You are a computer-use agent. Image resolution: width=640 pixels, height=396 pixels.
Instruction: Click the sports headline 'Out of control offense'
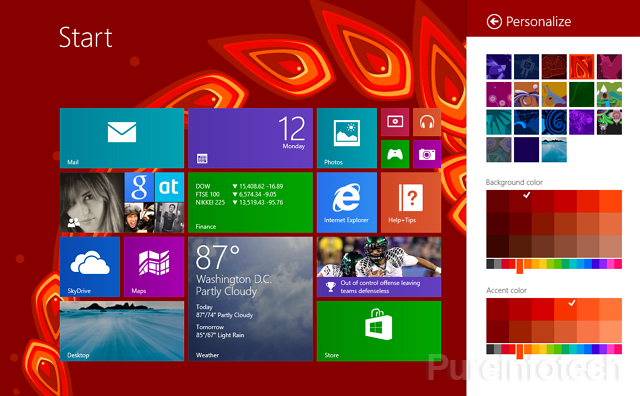coord(380,287)
